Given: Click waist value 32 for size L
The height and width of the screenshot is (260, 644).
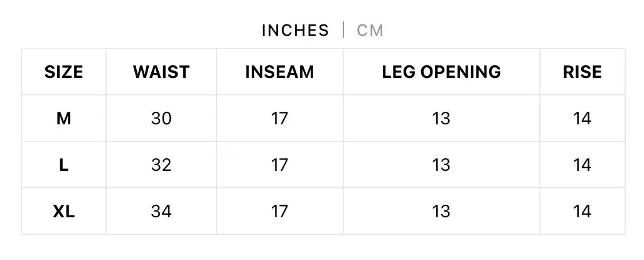Looking at the screenshot, I should tap(161, 165).
